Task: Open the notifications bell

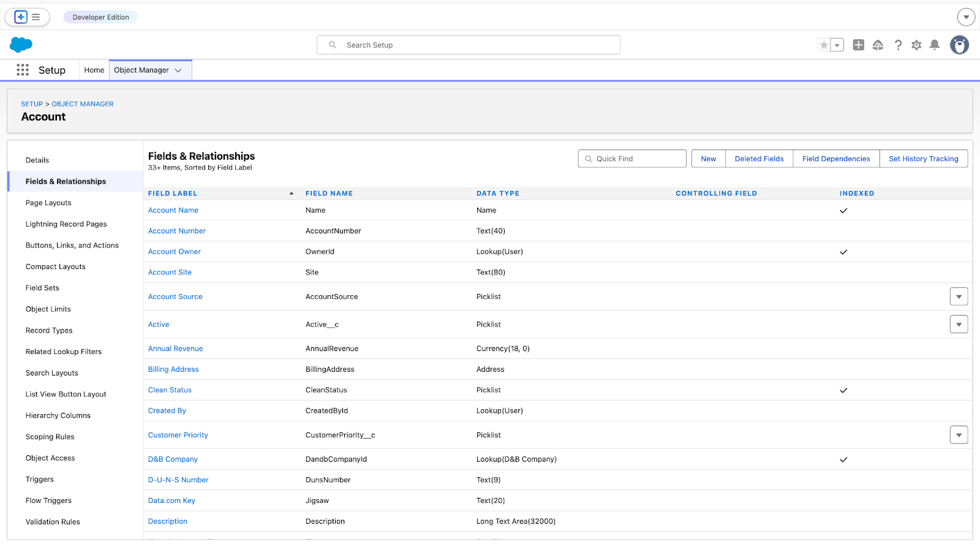Action: pos(935,45)
